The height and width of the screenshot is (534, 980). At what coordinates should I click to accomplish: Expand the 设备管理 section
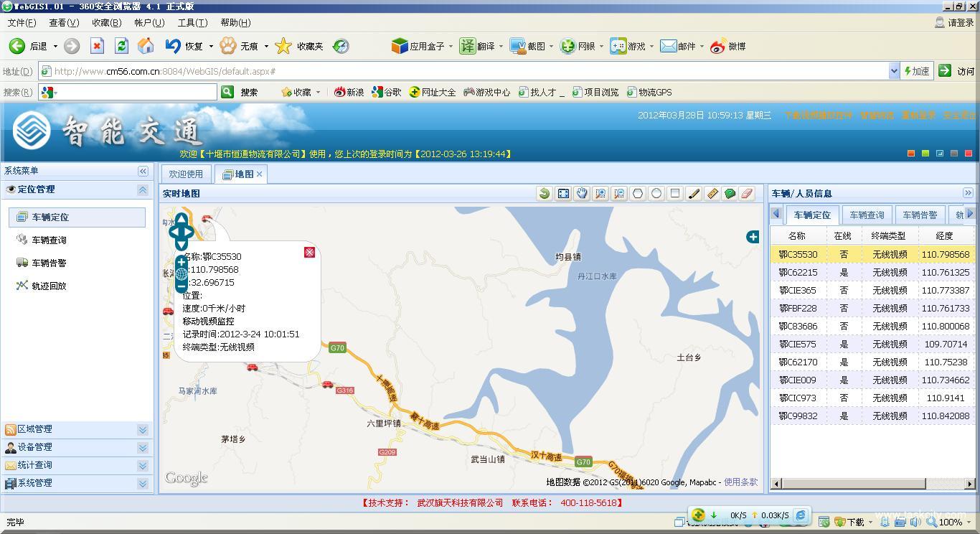(143, 447)
